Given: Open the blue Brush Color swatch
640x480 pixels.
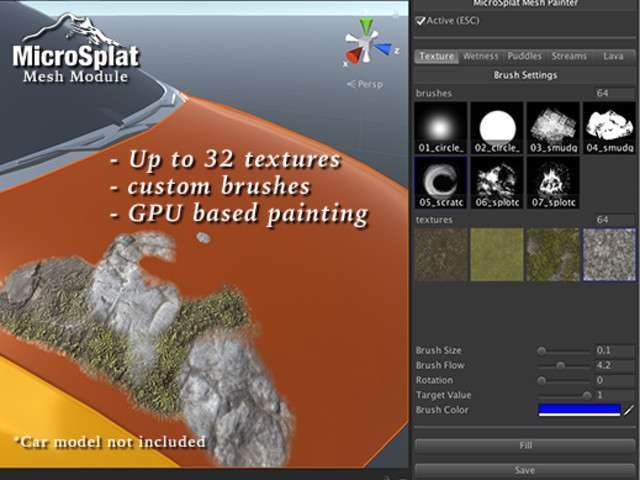Looking at the screenshot, I should click(580, 410).
